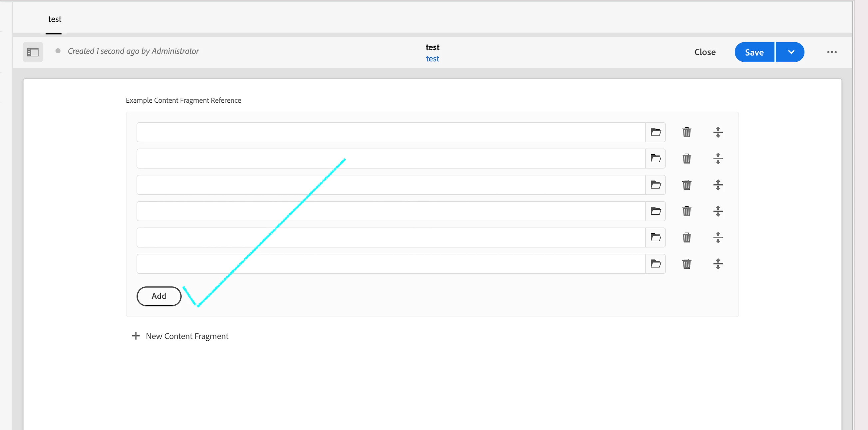The image size is (868, 430).
Task: Open folder browser for third reference field
Action: [655, 185]
